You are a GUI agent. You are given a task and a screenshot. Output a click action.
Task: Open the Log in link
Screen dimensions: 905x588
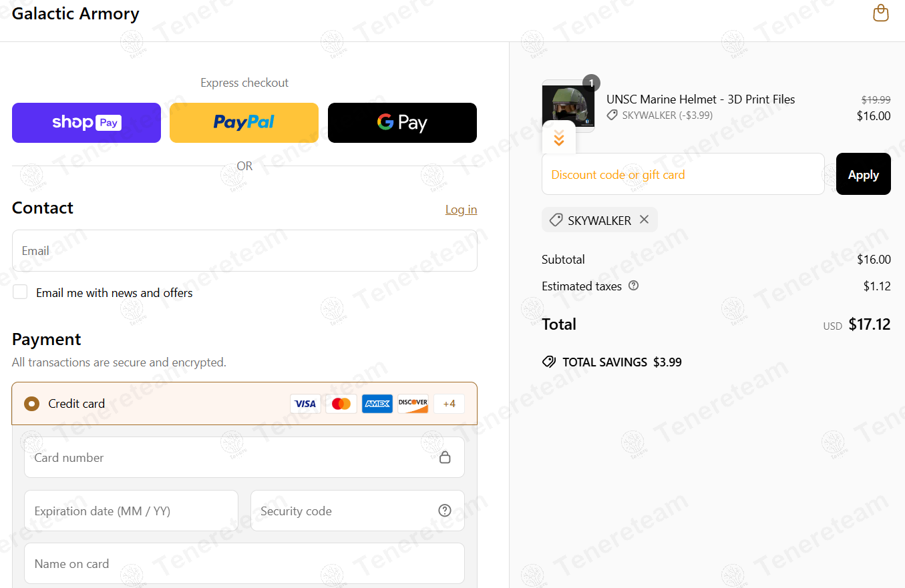coord(461,210)
